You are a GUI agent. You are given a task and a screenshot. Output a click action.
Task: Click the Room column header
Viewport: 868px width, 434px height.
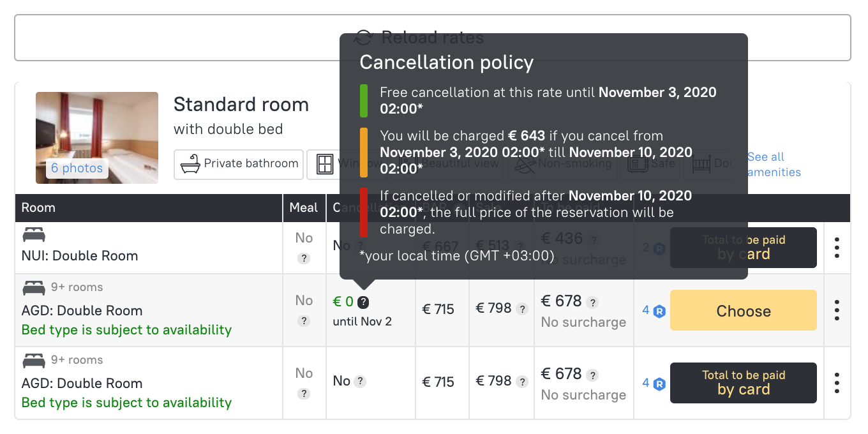38,208
